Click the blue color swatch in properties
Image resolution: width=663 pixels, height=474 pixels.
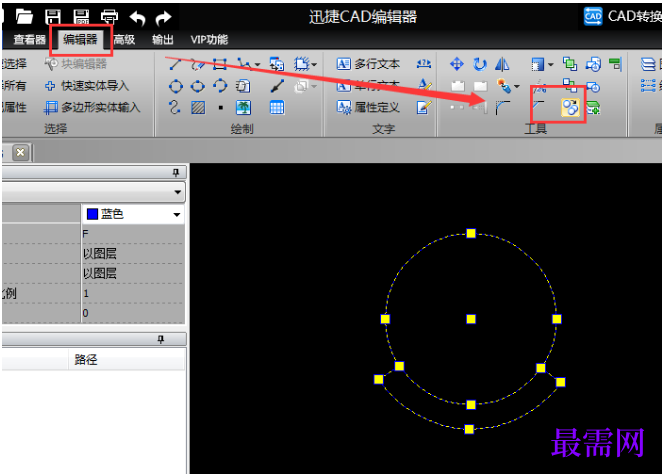coord(92,214)
